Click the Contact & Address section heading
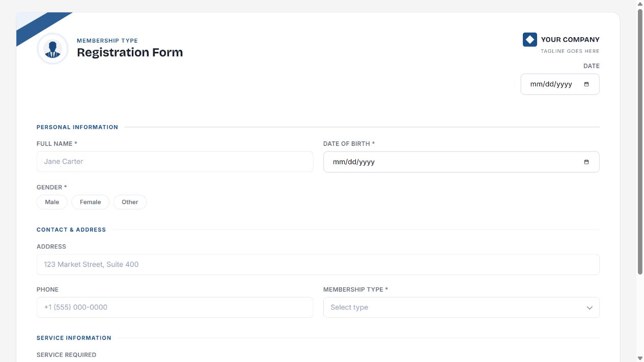The height and width of the screenshot is (362, 644). click(x=71, y=230)
